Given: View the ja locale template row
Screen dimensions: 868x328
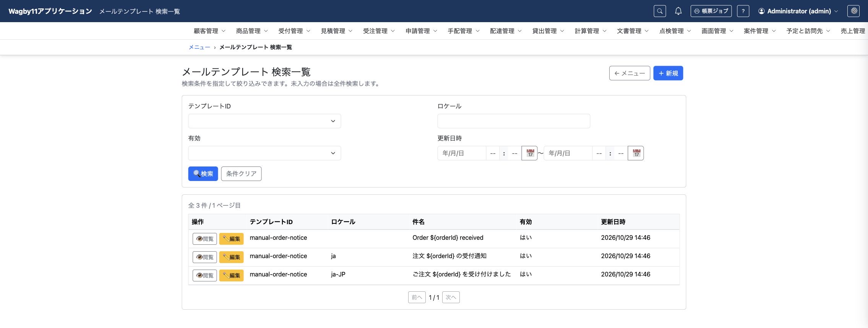Looking at the screenshot, I should [205, 257].
